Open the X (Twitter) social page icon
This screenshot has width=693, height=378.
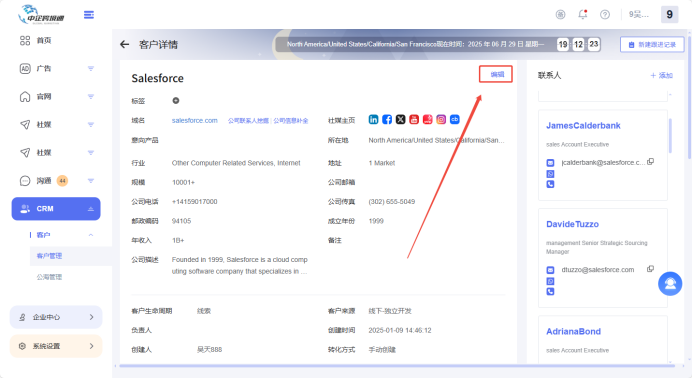click(x=400, y=119)
